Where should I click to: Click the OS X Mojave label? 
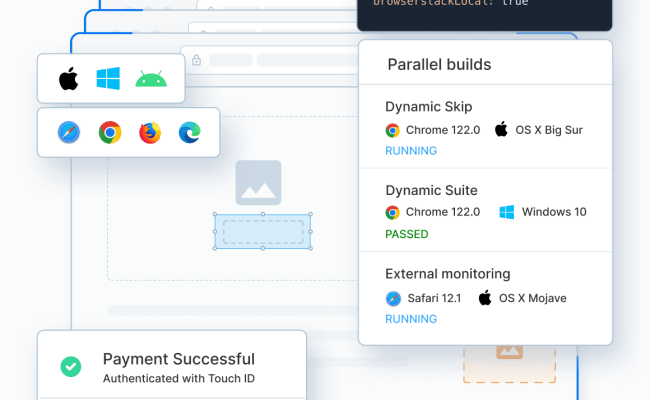tap(533, 298)
